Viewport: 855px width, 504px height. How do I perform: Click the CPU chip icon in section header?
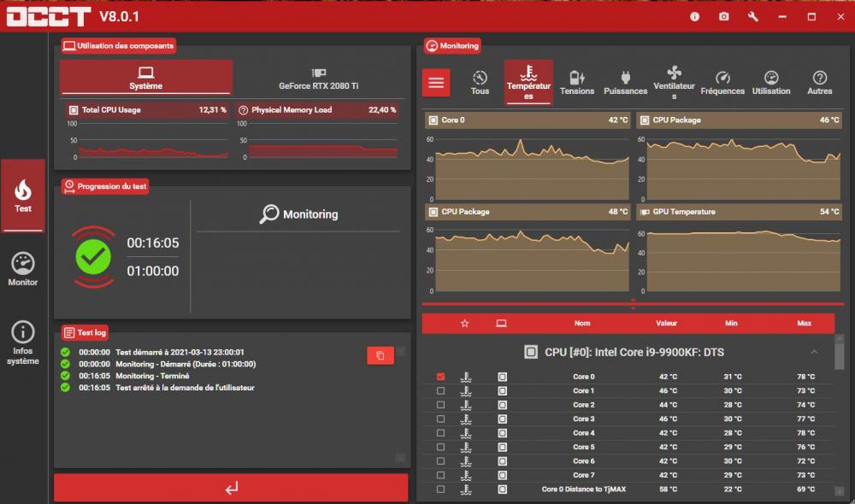pos(531,352)
